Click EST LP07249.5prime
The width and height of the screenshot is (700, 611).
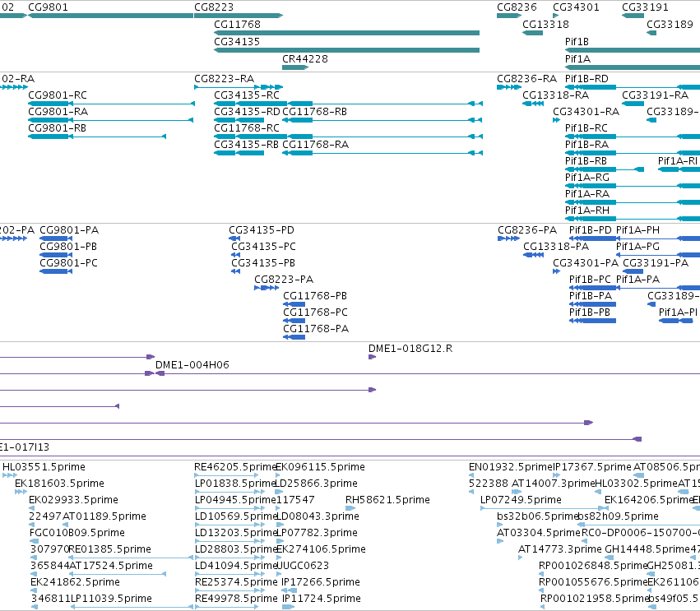pyautogui.click(x=521, y=501)
